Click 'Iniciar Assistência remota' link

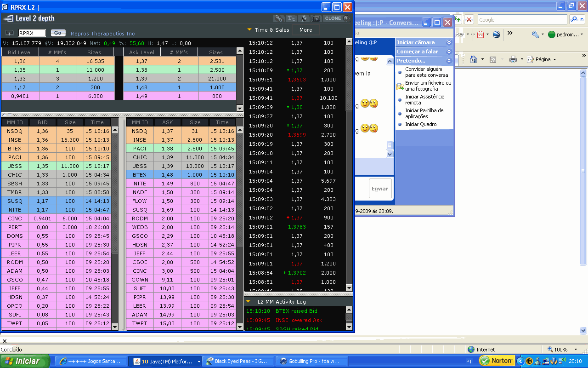[x=425, y=100]
